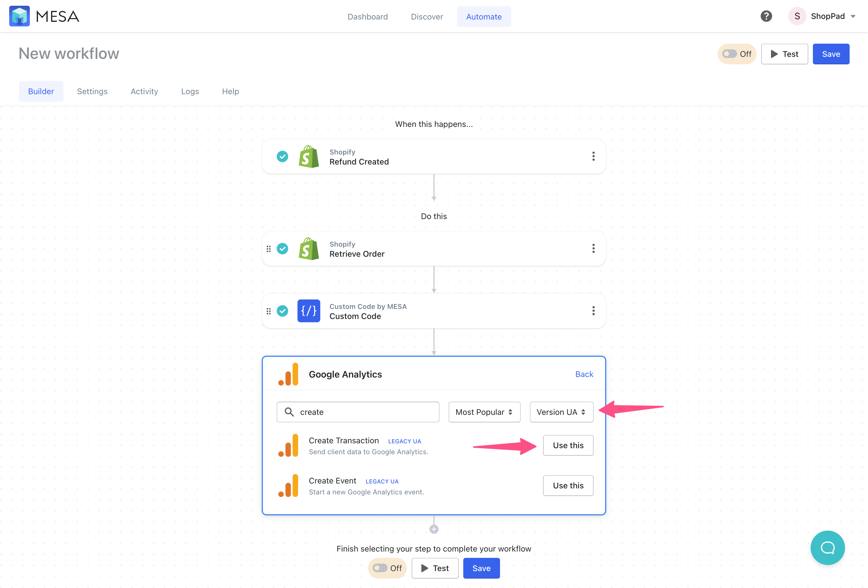The width and height of the screenshot is (868, 588).
Task: Open the Most Popular sort dropdown
Action: [484, 412]
